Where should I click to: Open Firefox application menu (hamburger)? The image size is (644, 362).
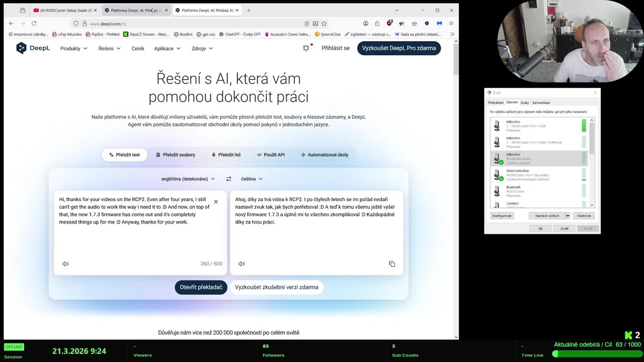point(451,24)
